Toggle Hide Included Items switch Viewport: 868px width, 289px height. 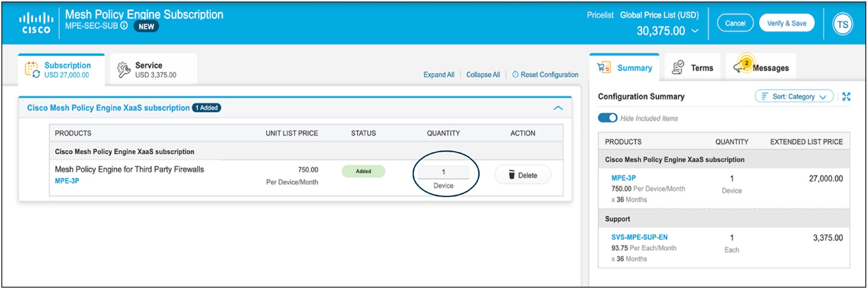click(x=607, y=118)
